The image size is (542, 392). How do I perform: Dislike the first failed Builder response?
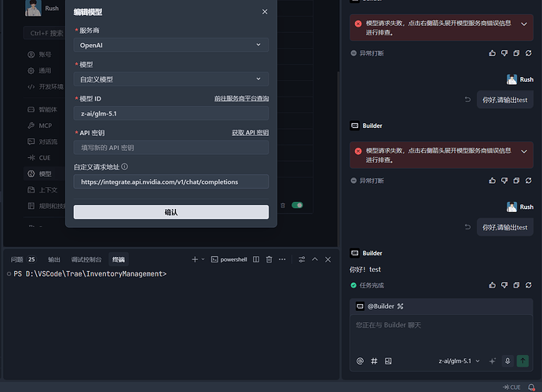point(504,53)
